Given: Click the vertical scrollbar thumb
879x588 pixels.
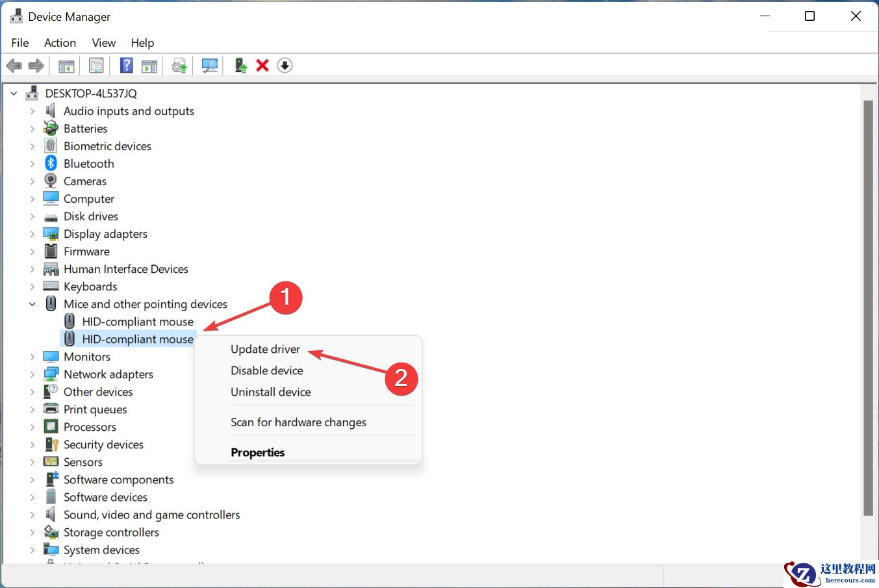Looking at the screenshot, I should click(867, 305).
